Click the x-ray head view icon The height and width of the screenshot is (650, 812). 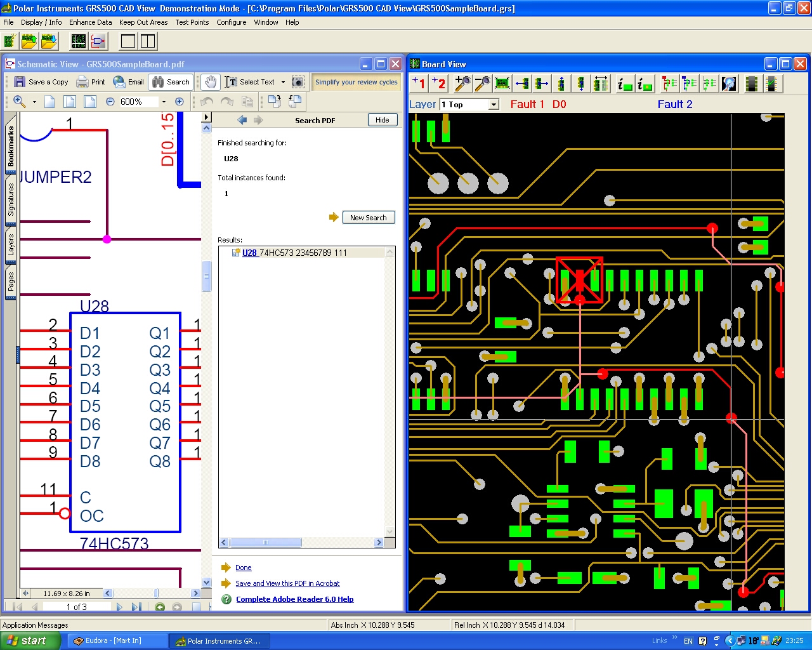pyautogui.click(x=729, y=83)
